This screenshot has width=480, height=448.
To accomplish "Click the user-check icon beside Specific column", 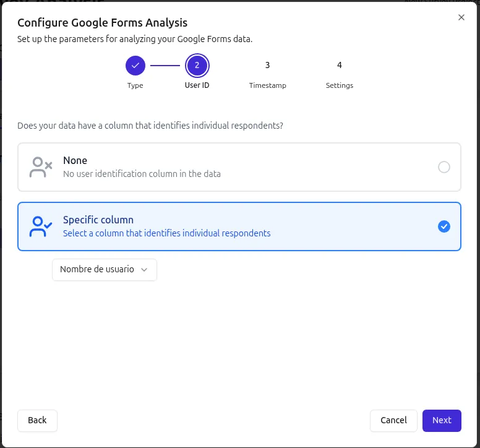I will pos(41,226).
